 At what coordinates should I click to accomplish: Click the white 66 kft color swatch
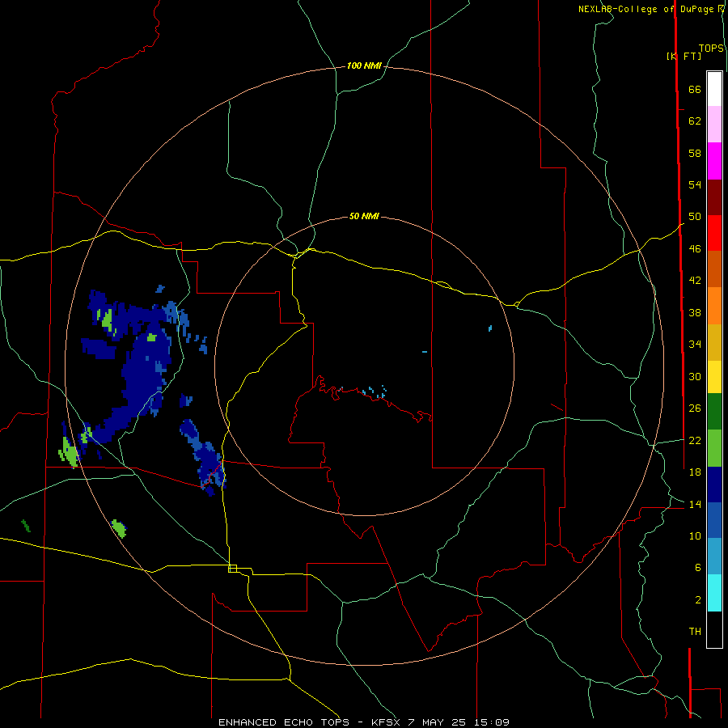[714, 89]
